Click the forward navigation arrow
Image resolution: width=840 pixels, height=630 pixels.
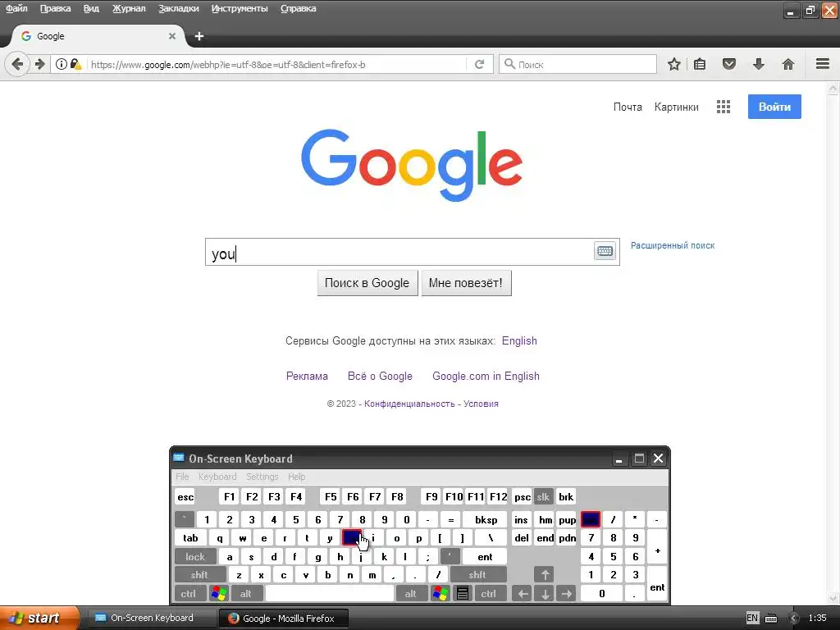coord(39,64)
